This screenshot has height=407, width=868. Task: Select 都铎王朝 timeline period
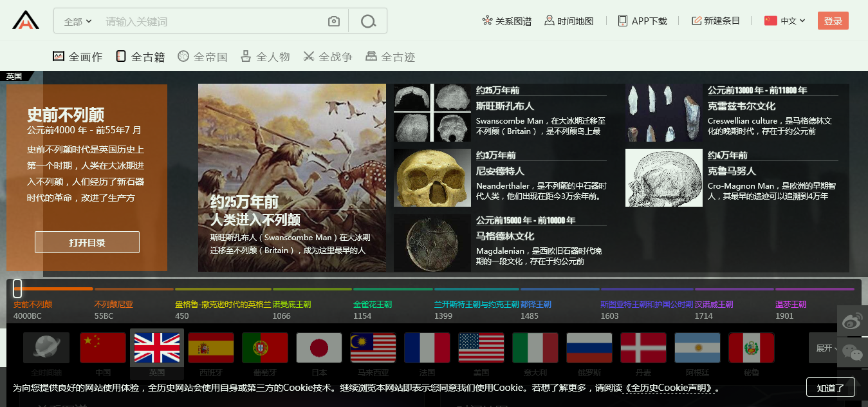[x=536, y=304]
